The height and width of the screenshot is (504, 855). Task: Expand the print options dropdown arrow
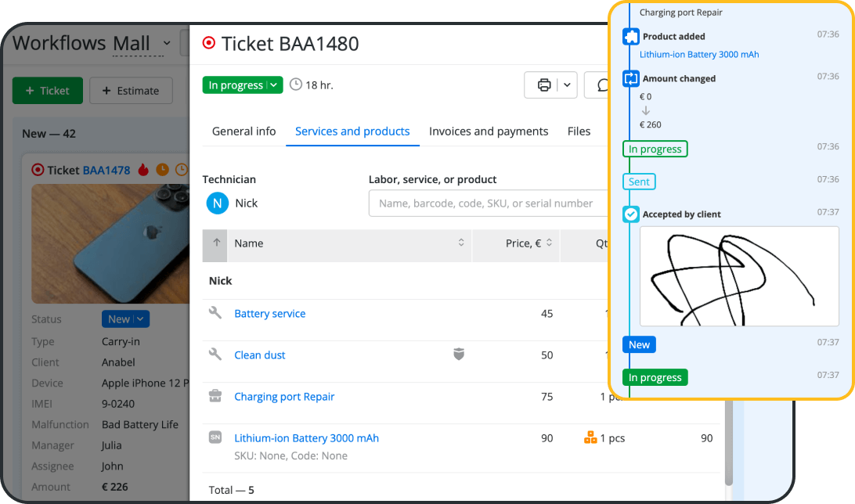coord(568,85)
